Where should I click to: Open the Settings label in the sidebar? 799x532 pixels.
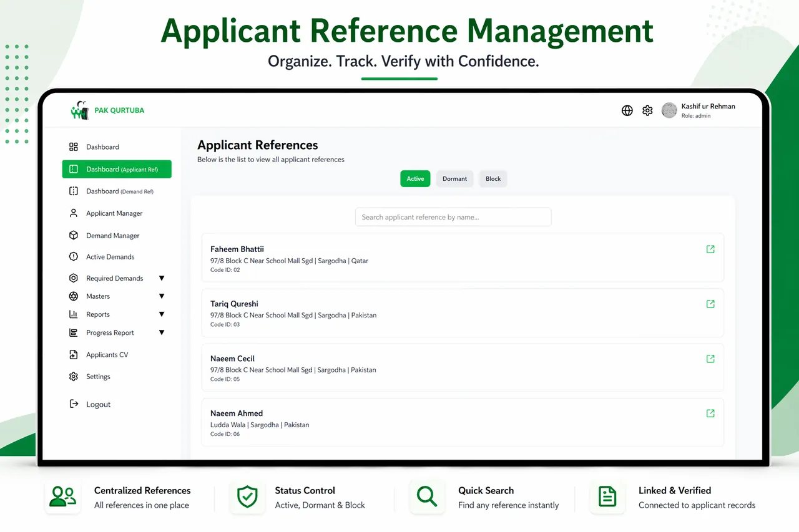click(x=98, y=377)
